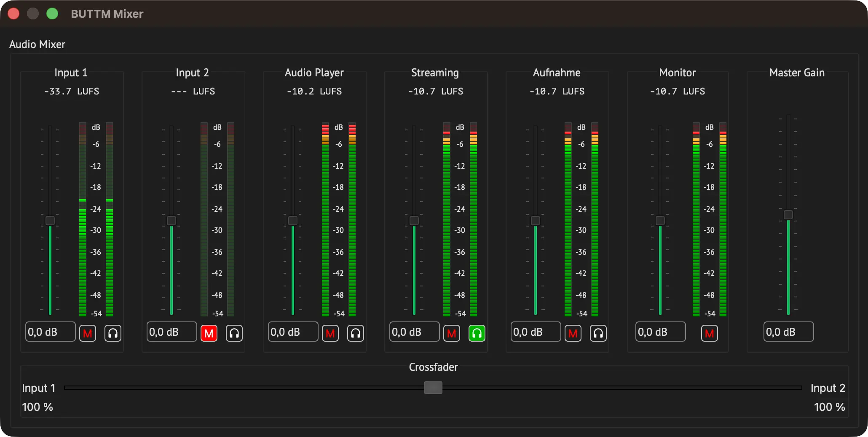Viewport: 868px width, 437px height.
Task: Toggle headphone monitoring for Input 1
Action: [113, 333]
